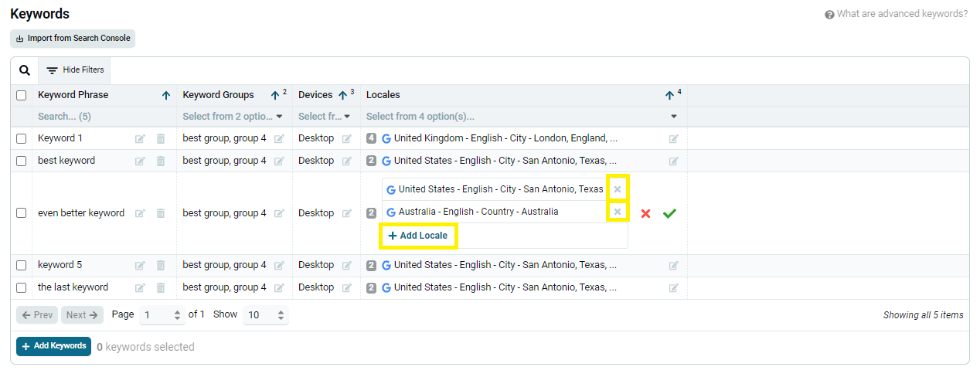Image resolution: width=980 pixels, height=377 pixels.
Task: Click 'best group, group 4' in Keyword 1 row
Action: 225,138
